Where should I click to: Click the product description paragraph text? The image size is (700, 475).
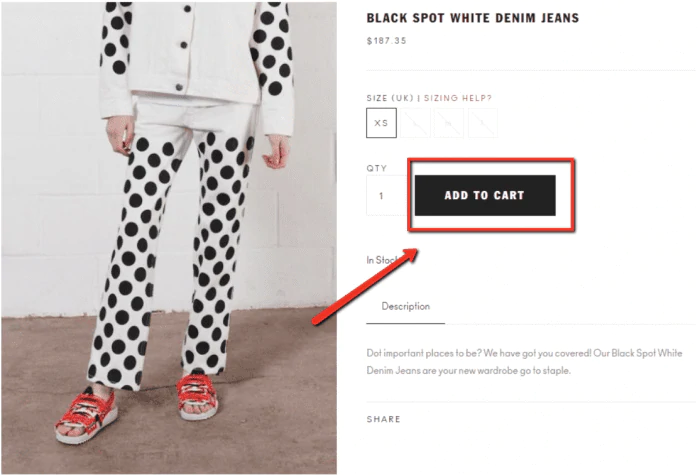524,362
